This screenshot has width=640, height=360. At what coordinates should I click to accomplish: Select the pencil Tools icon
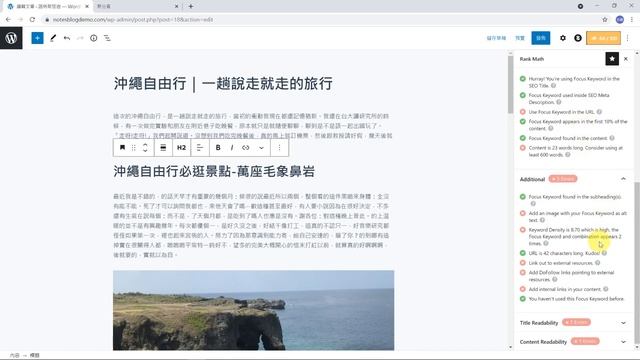pos(53,38)
